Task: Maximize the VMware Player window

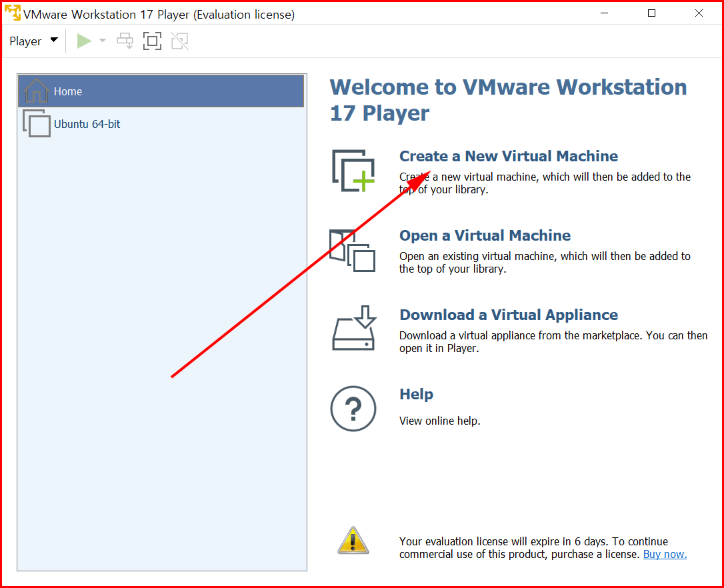Action: pyautogui.click(x=651, y=13)
